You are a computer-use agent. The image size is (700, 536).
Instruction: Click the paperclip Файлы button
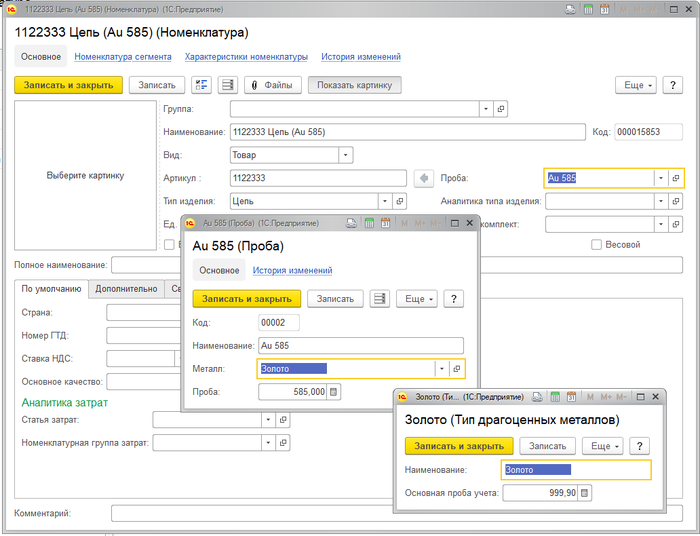pyautogui.click(x=272, y=85)
